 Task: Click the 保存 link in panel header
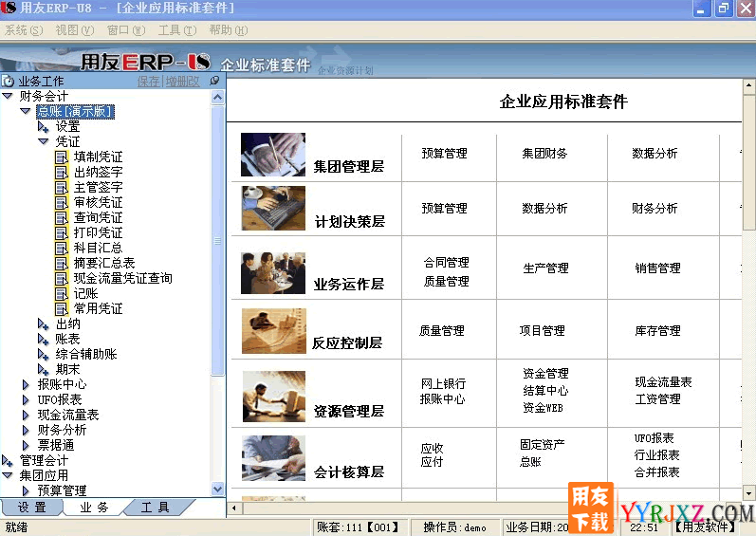tap(149, 82)
